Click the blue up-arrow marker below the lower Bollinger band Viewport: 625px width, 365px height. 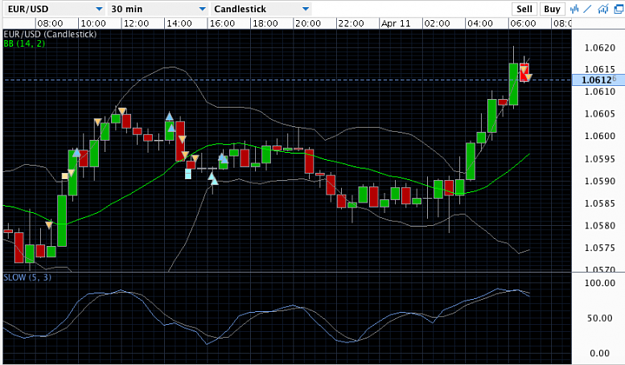click(214, 181)
